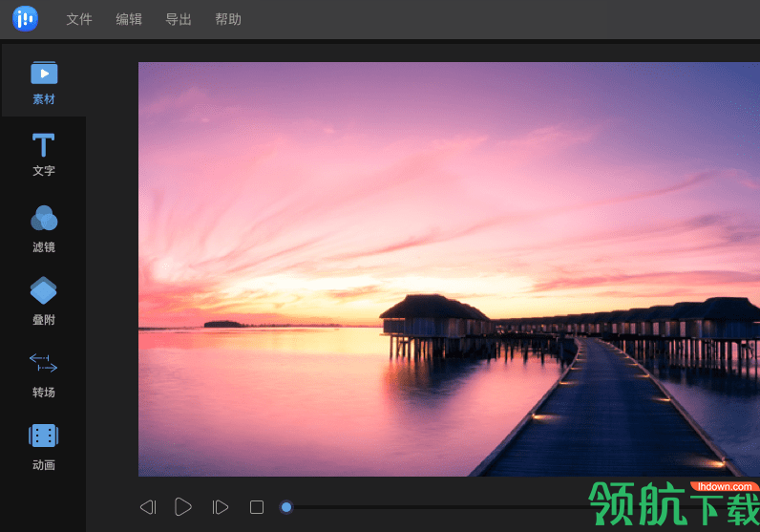This screenshot has height=532, width=760.
Task: Play the video preview
Action: pyautogui.click(x=182, y=507)
